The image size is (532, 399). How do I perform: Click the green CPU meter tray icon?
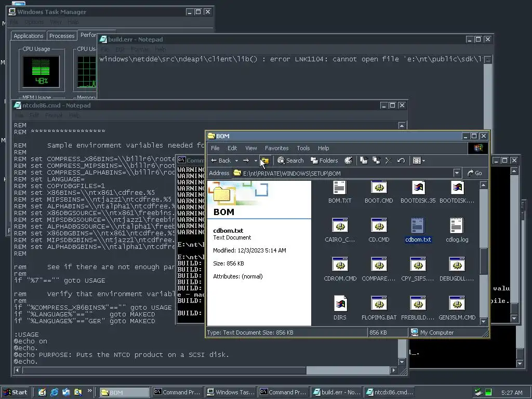point(488,393)
